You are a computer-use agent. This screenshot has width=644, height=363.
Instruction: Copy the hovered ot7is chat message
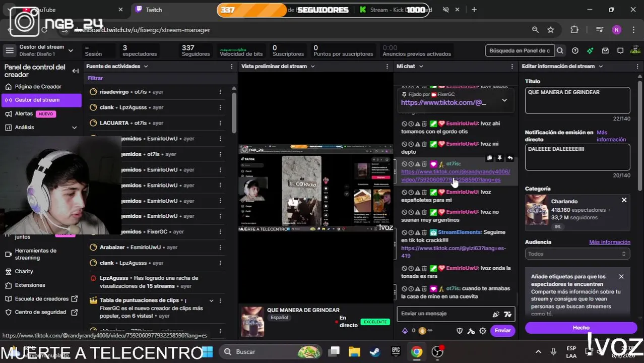(x=489, y=158)
